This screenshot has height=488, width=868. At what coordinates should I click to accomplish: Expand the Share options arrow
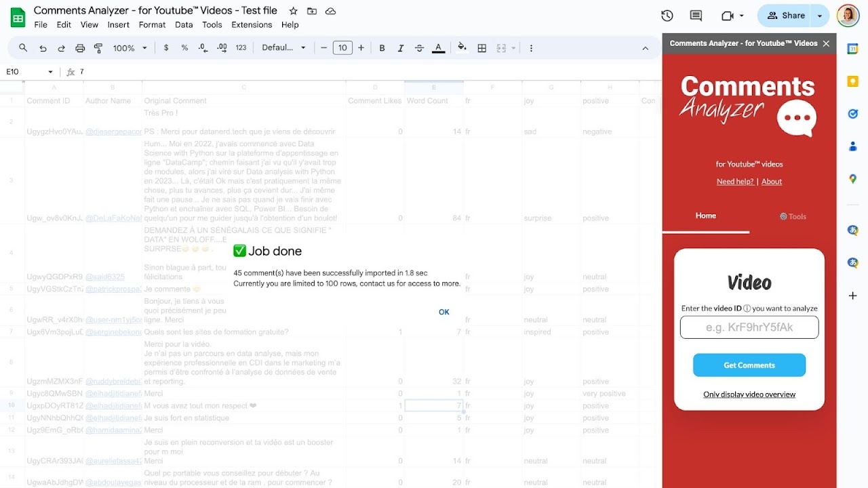click(820, 16)
